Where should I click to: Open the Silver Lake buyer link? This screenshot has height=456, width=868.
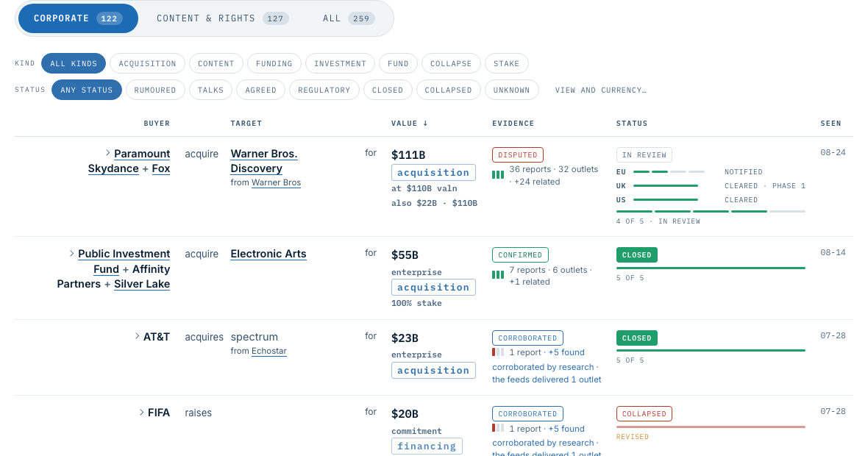(142, 284)
